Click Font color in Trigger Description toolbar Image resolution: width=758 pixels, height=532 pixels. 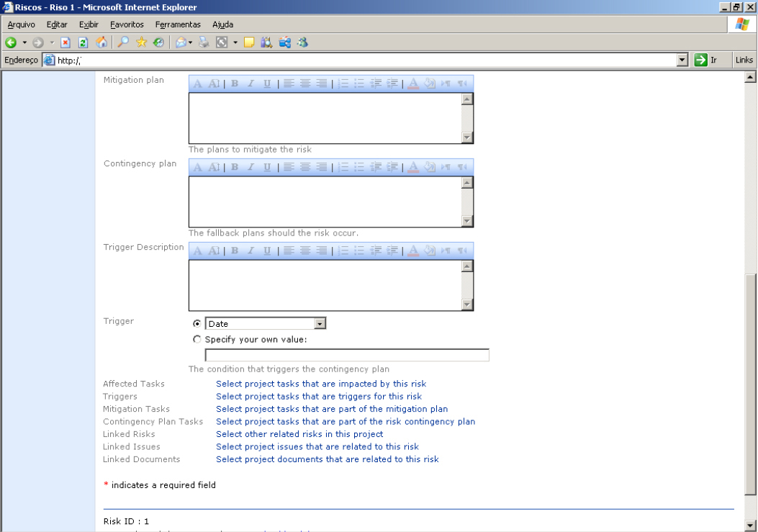click(x=413, y=251)
